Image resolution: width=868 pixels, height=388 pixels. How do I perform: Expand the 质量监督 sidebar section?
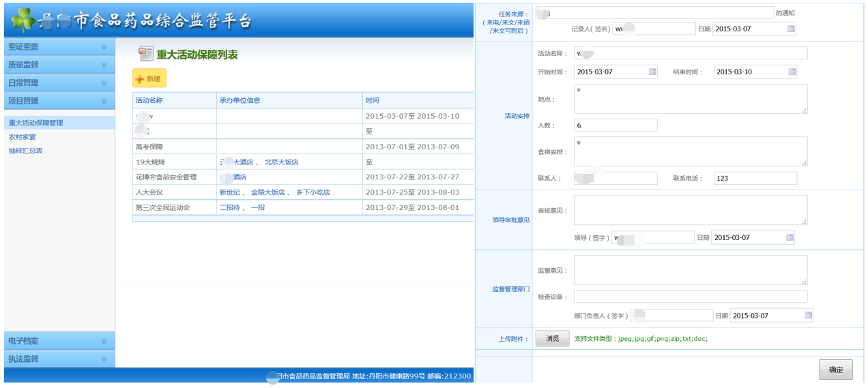(104, 65)
